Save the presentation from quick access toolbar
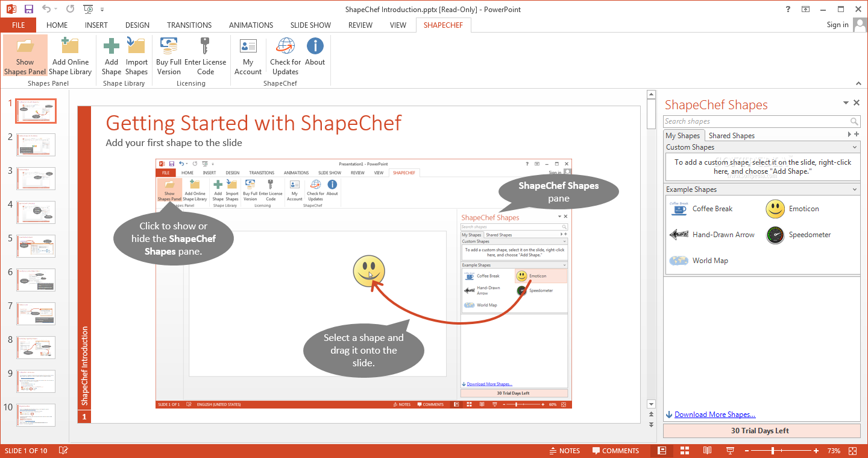 tap(28, 9)
